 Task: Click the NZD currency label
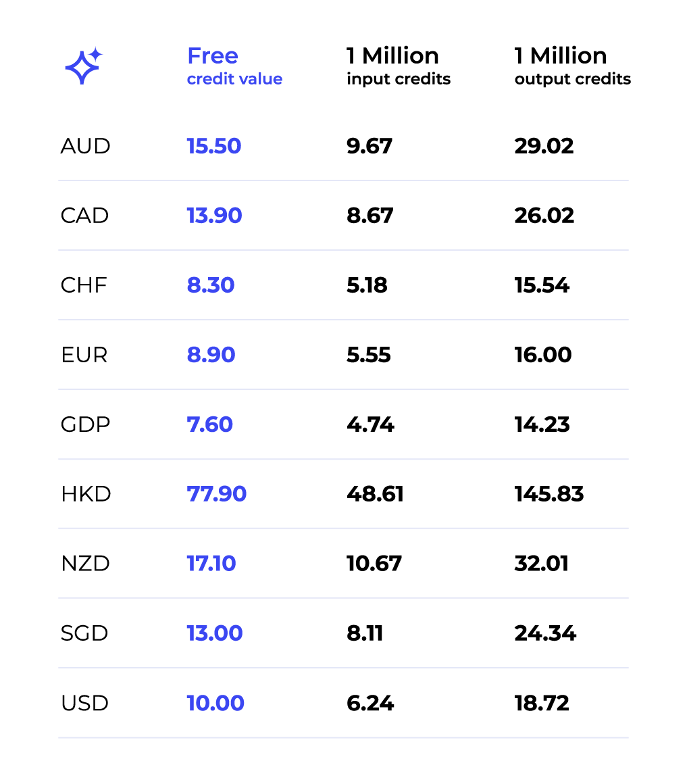pos(85,564)
